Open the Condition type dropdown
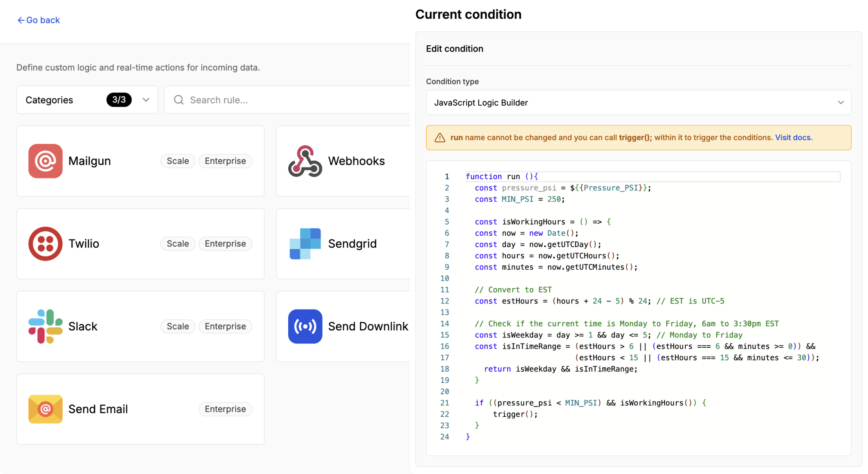The width and height of the screenshot is (868, 474). 638,103
